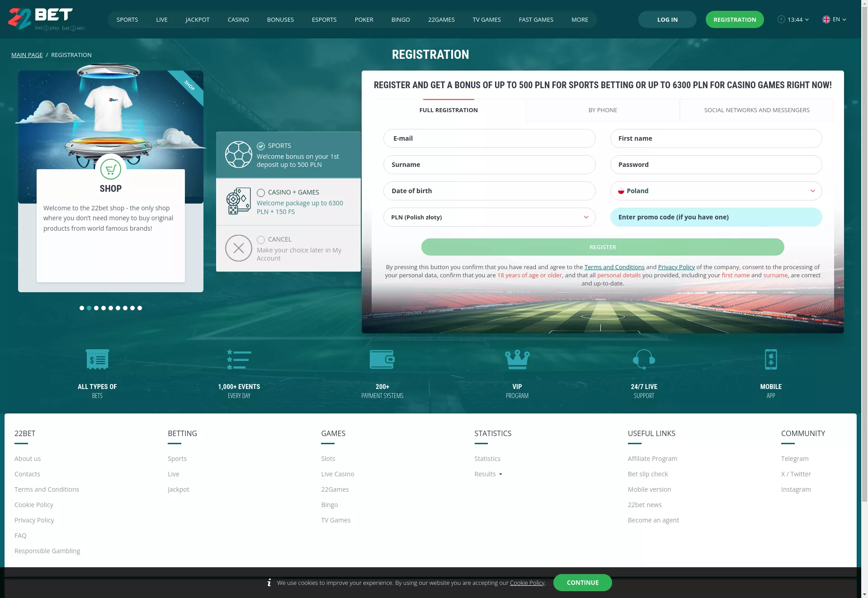Open the MORE navigation menu
This screenshot has width=868, height=598.
click(580, 19)
